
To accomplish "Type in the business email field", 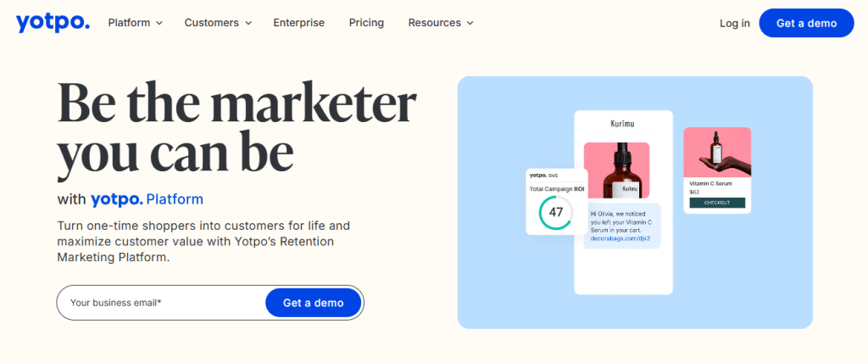I will click(x=161, y=303).
